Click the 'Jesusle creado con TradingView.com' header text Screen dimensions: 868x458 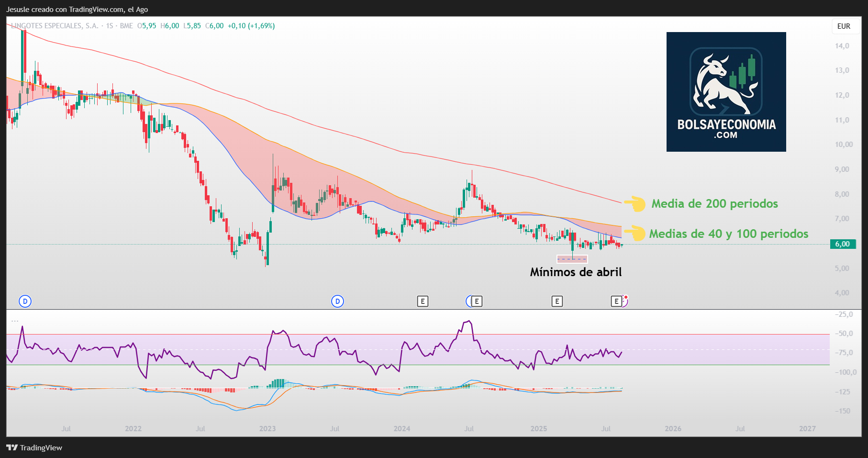click(77, 10)
